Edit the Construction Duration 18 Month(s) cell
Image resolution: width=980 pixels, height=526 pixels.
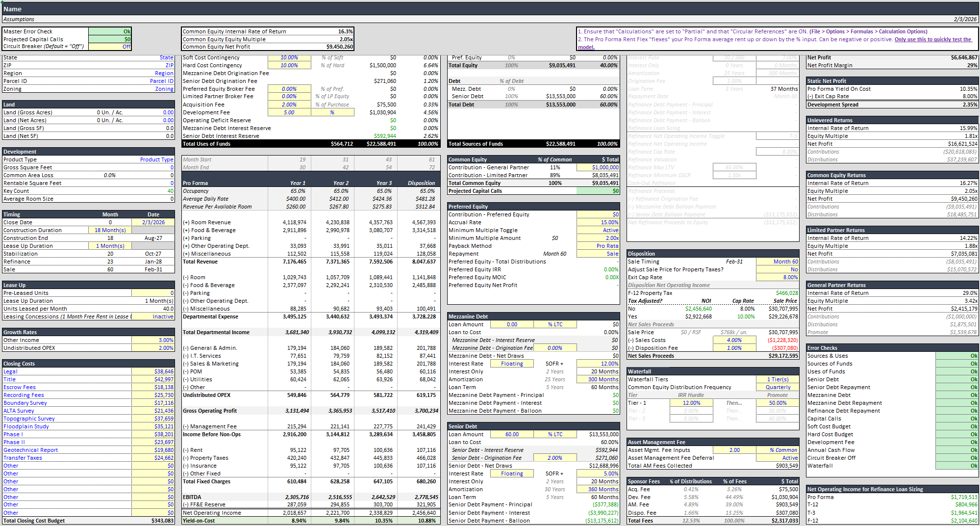click(110, 230)
